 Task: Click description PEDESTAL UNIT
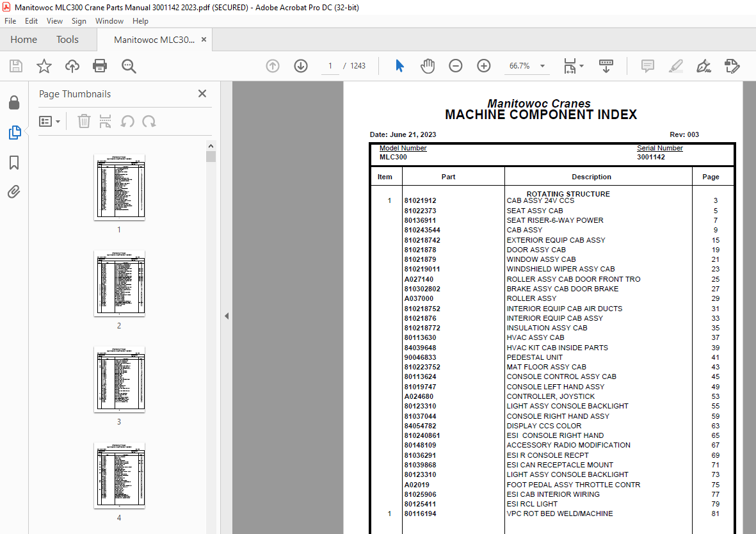click(x=535, y=357)
